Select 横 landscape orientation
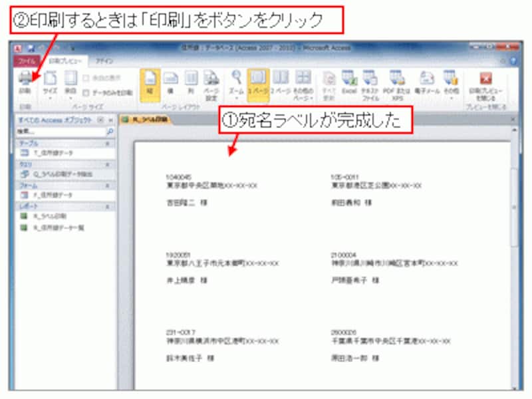532x399 pixels. click(171, 83)
